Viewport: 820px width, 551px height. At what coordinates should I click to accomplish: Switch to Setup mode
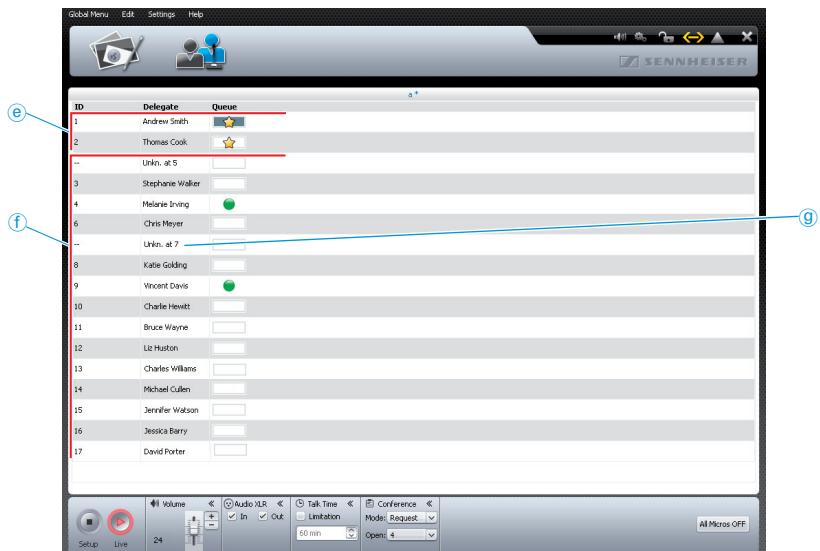click(89, 522)
